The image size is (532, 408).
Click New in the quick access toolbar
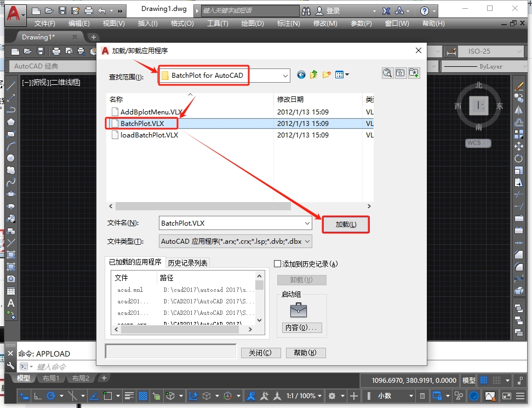36,11
